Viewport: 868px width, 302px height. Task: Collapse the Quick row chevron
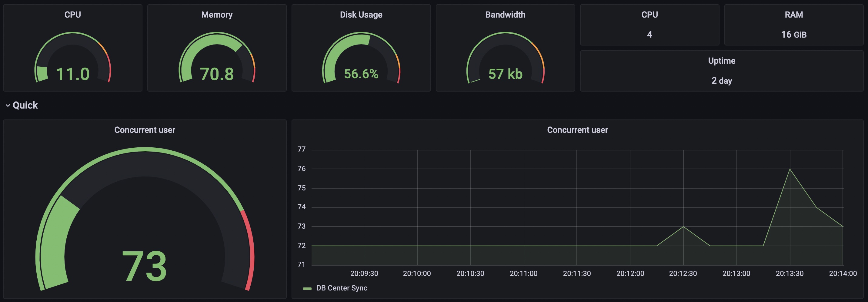(7, 106)
